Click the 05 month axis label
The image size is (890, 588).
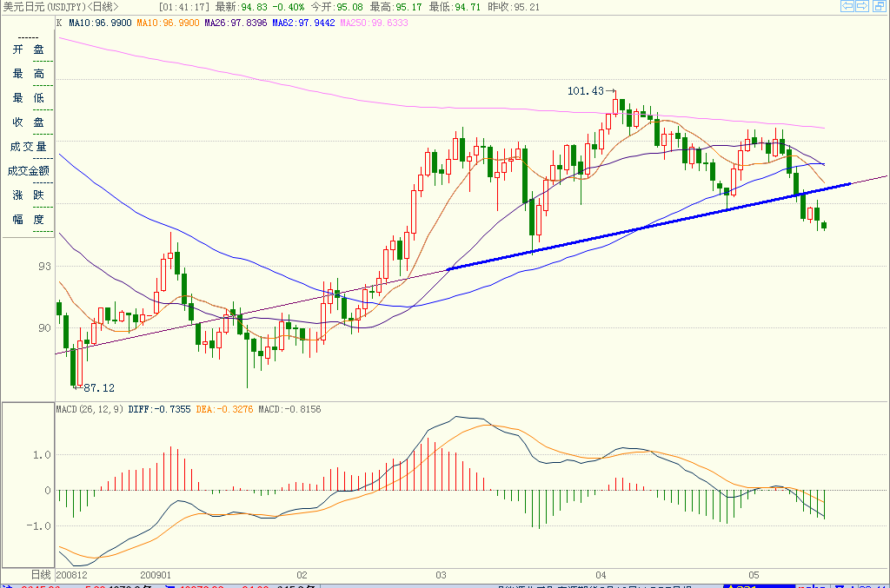(754, 575)
